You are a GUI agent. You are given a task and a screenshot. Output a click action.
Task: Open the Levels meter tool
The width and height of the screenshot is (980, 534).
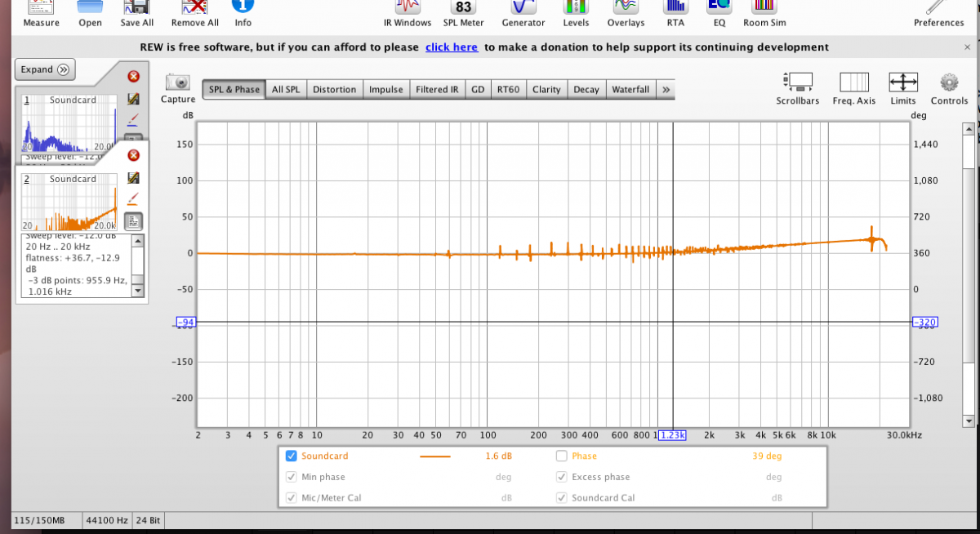(x=576, y=7)
